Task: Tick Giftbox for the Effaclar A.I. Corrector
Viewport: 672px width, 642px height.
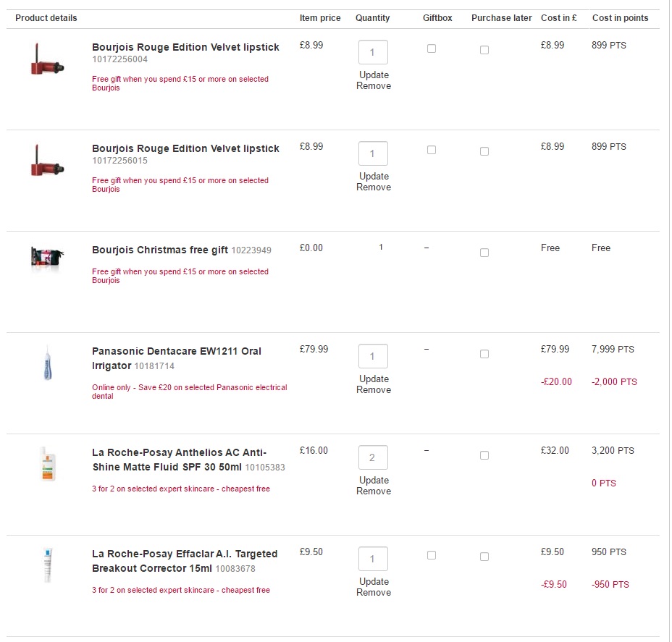Action: click(432, 556)
